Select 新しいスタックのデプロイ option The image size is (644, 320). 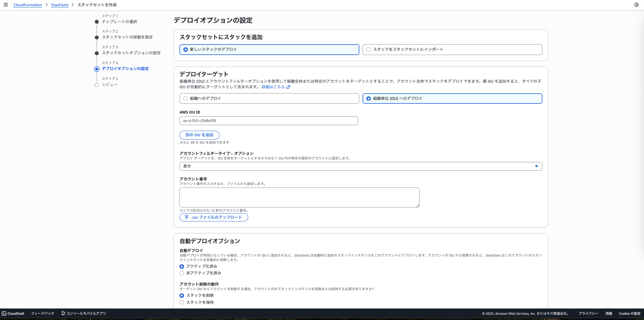coord(186,49)
